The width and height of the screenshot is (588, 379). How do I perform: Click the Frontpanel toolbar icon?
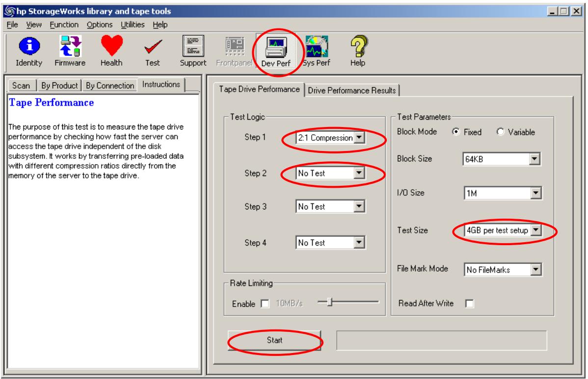[235, 52]
